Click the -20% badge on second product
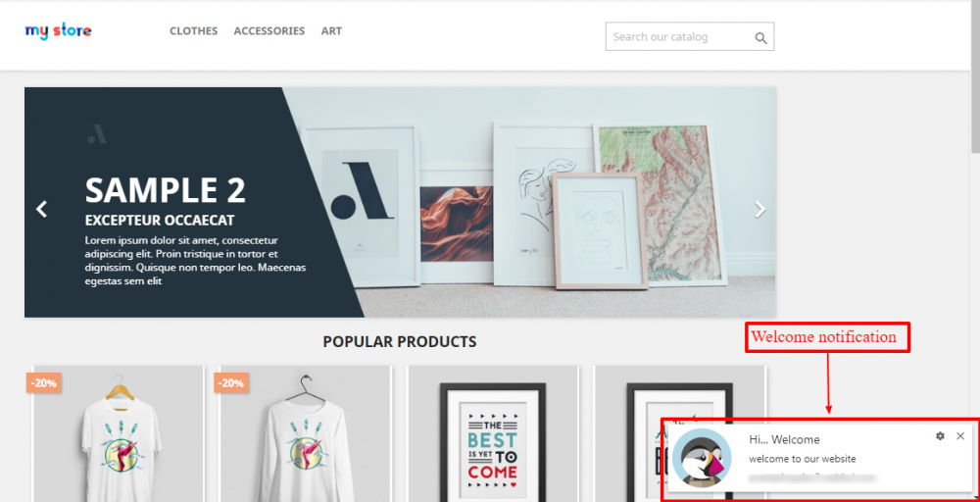This screenshot has height=502, width=980. click(x=231, y=383)
